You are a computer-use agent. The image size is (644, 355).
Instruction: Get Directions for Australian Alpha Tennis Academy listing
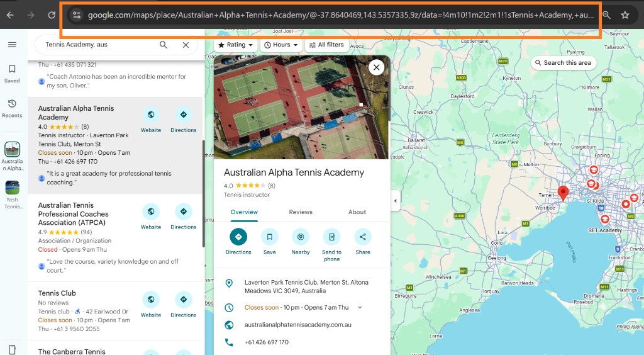pos(183,120)
